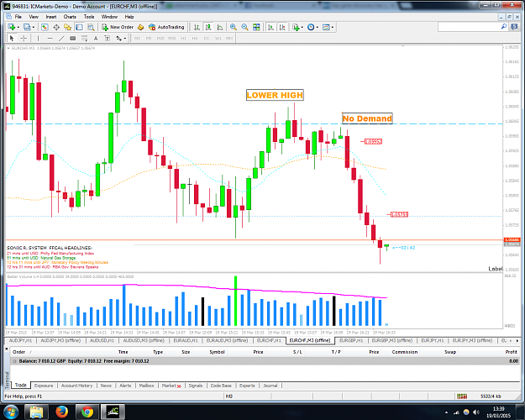Select the D1 timeframe button
This screenshot has height=420, width=525.
click(x=207, y=39)
